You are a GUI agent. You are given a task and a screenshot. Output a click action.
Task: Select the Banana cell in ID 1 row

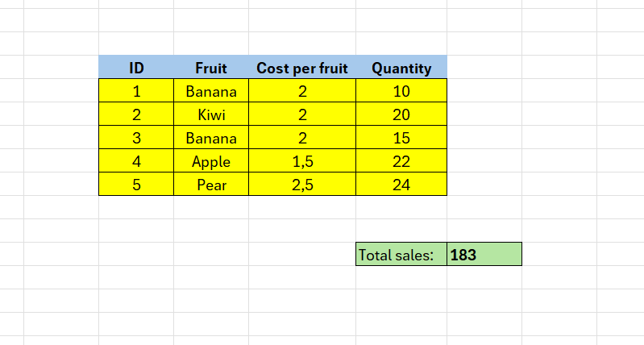(211, 91)
